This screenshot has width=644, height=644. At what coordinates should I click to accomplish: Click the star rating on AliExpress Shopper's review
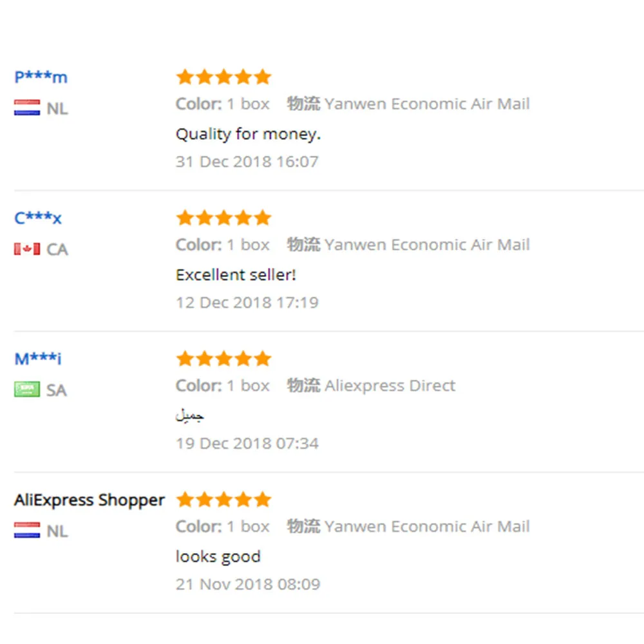click(x=223, y=500)
